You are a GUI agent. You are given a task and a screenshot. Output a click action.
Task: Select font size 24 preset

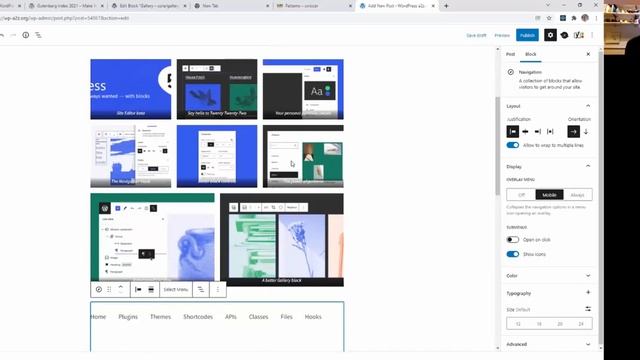click(581, 324)
